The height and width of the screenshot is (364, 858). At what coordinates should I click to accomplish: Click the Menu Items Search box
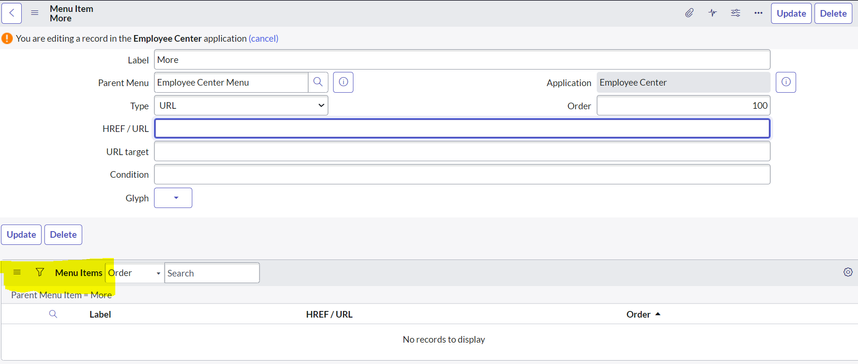[212, 273]
